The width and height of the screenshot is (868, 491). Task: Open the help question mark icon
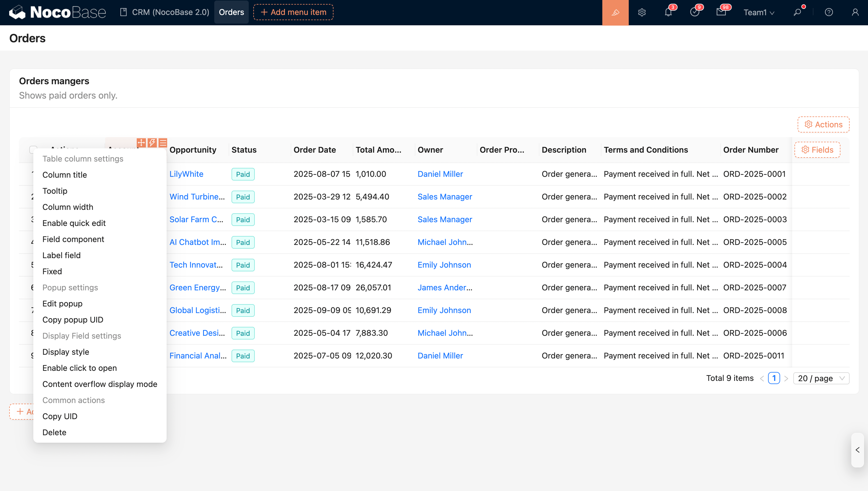point(829,12)
